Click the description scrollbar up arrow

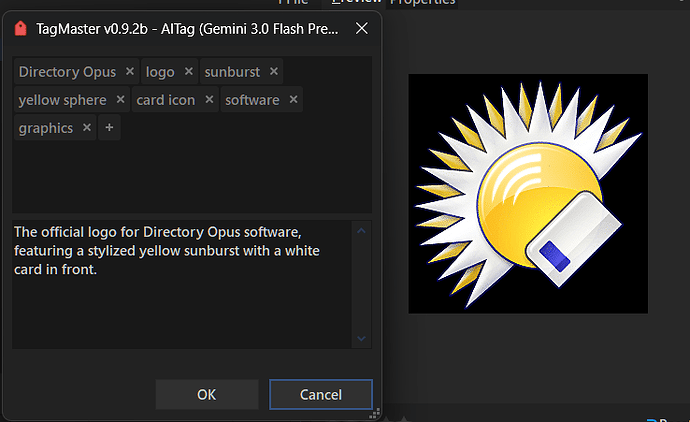tap(362, 231)
